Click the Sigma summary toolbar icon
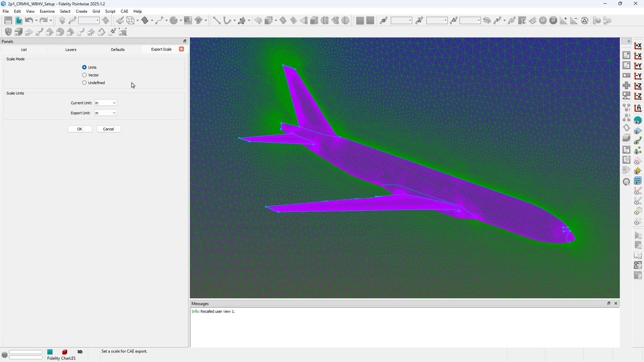This screenshot has width=644, height=362. tap(522, 20)
